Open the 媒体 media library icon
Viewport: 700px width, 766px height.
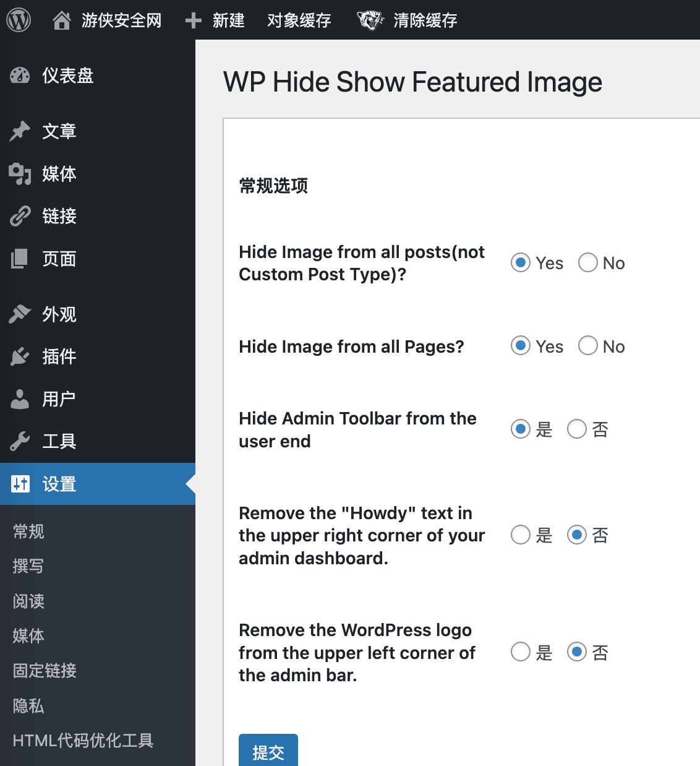[x=20, y=174]
